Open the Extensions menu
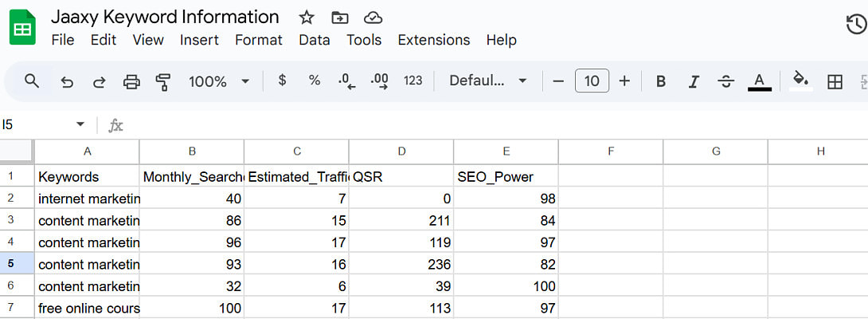Image resolution: width=868 pixels, height=319 pixels. (x=434, y=40)
